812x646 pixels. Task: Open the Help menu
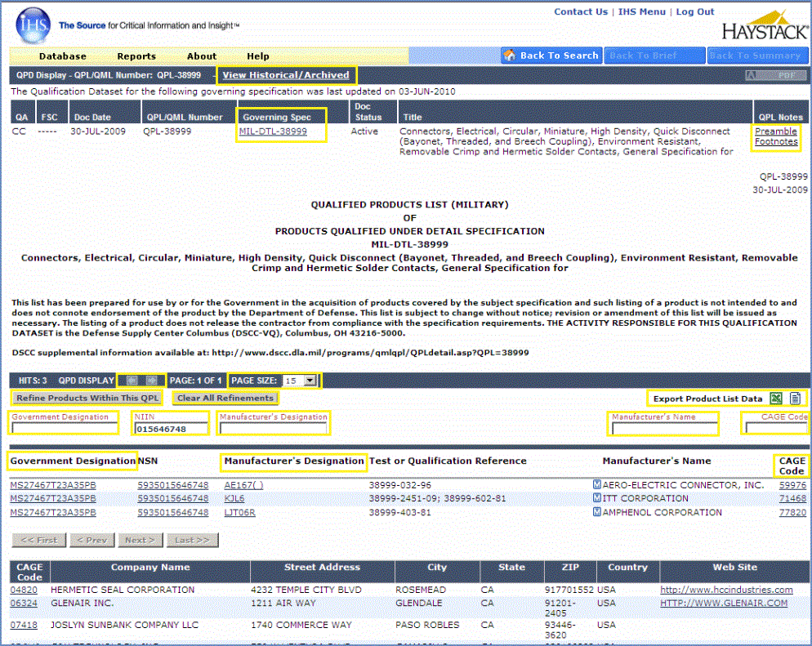(x=258, y=56)
